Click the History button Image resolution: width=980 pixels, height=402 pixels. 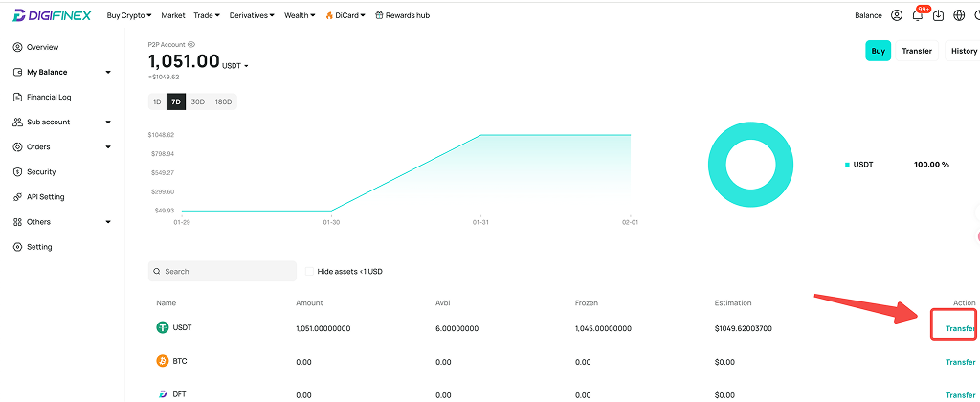(963, 51)
